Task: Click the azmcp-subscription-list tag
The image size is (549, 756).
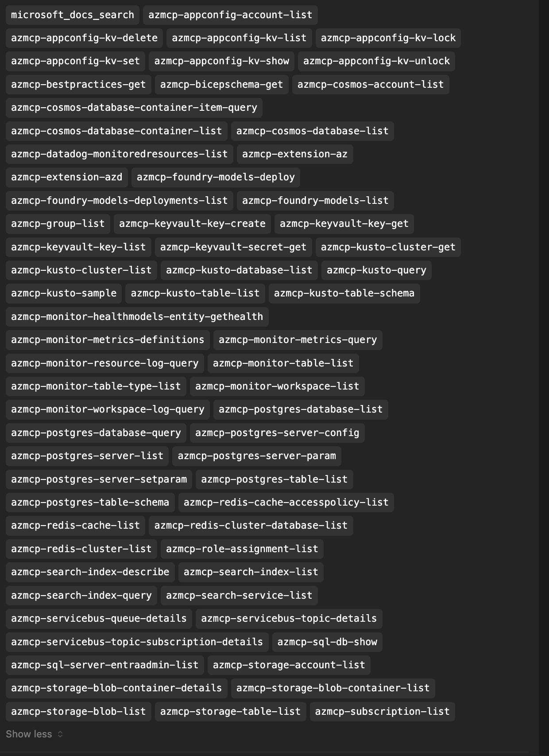Action: pos(382,711)
